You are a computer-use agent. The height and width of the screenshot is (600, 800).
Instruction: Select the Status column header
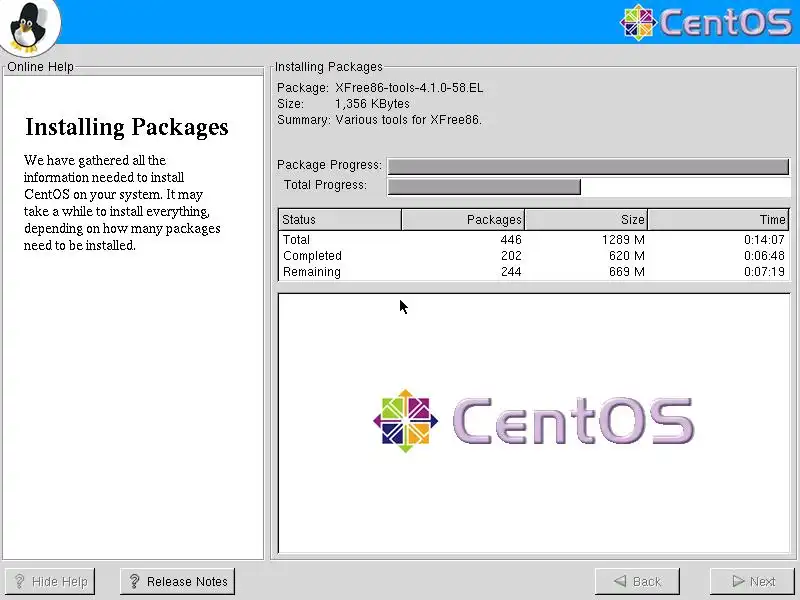coord(340,219)
